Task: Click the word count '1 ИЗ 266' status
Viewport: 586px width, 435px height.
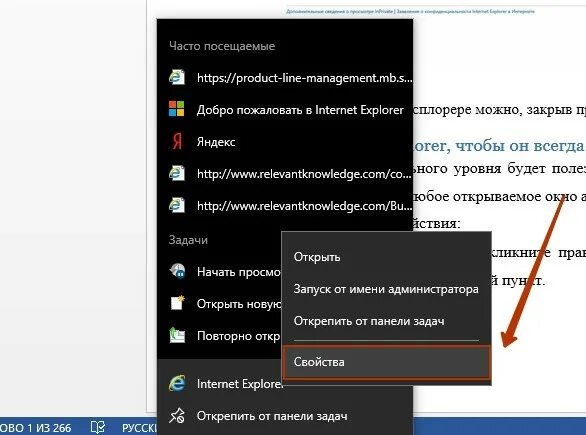Action: (36, 428)
